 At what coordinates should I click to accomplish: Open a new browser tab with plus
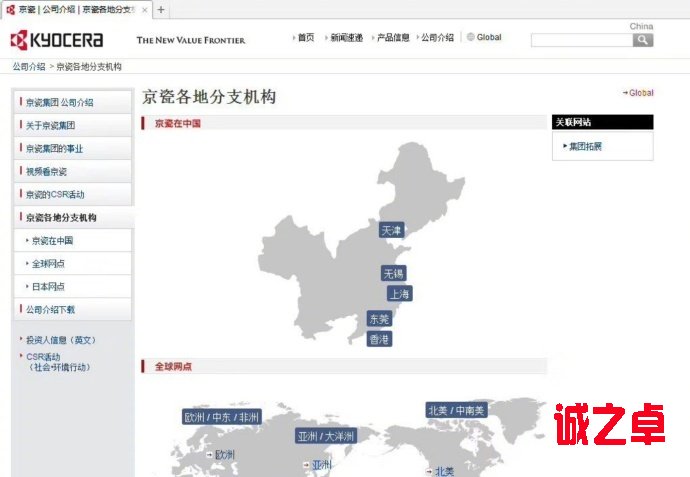coord(161,10)
